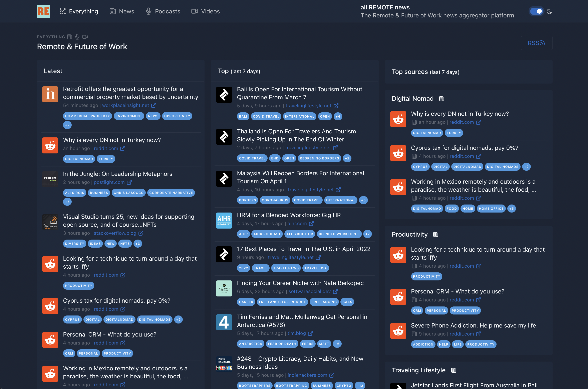The height and width of the screenshot is (389, 588).
Task: Click news icon beside Productivity heading
Action: click(435, 234)
